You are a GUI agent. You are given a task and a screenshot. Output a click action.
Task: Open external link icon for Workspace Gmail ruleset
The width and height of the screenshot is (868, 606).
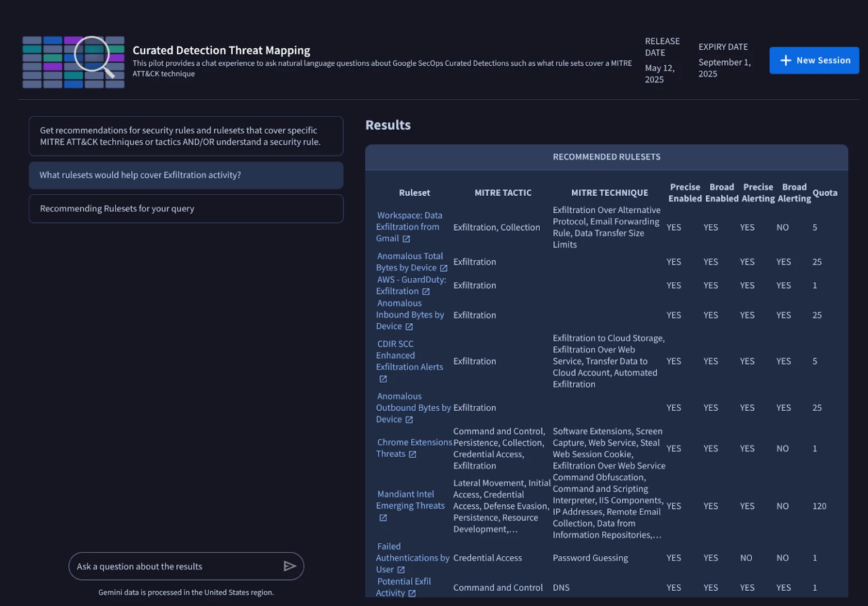click(406, 239)
